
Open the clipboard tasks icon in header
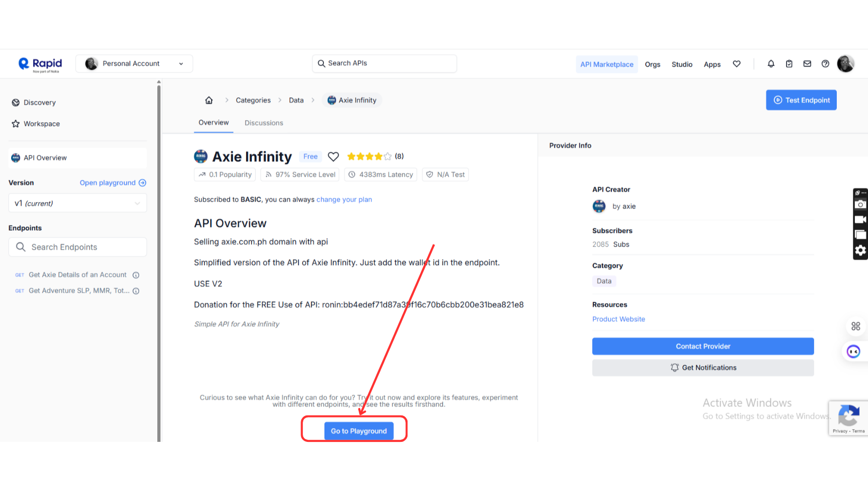pos(789,64)
